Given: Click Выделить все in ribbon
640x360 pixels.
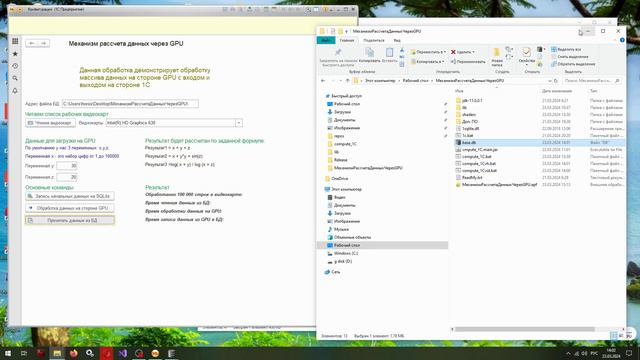Looking at the screenshot, I should [x=566, y=49].
